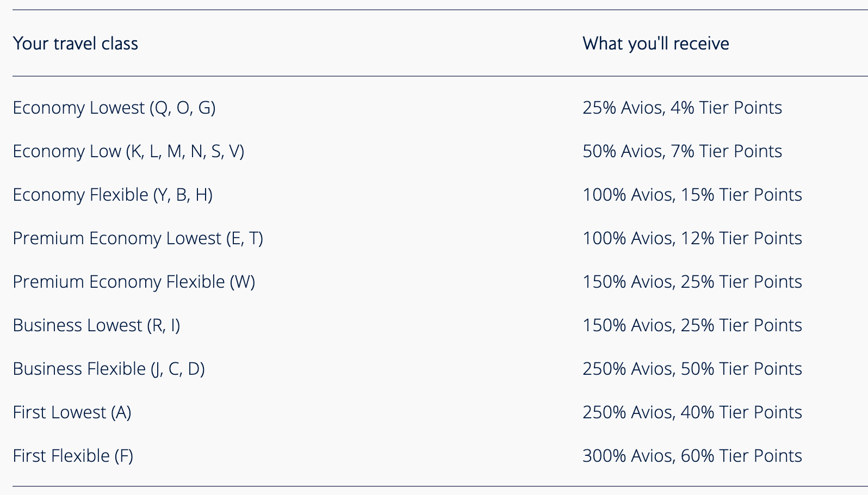Click "100% Avios, 12% Tier Points" value
This screenshot has width=868, height=495.
(x=692, y=238)
